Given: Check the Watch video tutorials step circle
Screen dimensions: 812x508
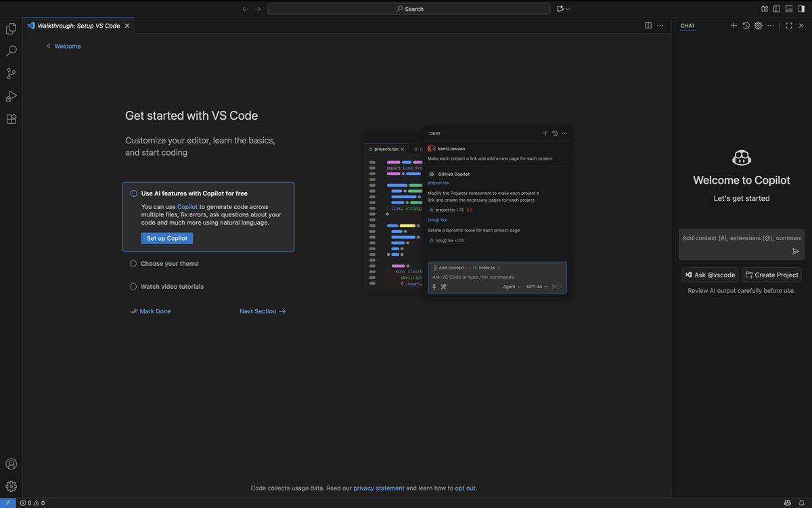Looking at the screenshot, I should coord(133,287).
